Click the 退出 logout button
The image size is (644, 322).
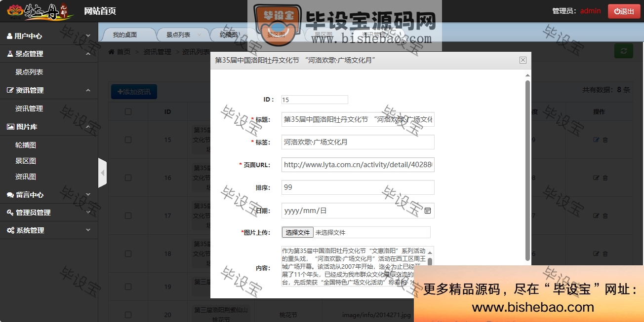pyautogui.click(x=624, y=11)
